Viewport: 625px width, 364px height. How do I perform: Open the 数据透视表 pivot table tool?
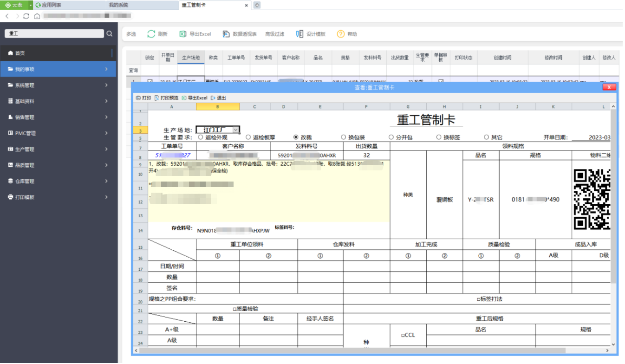click(x=240, y=34)
